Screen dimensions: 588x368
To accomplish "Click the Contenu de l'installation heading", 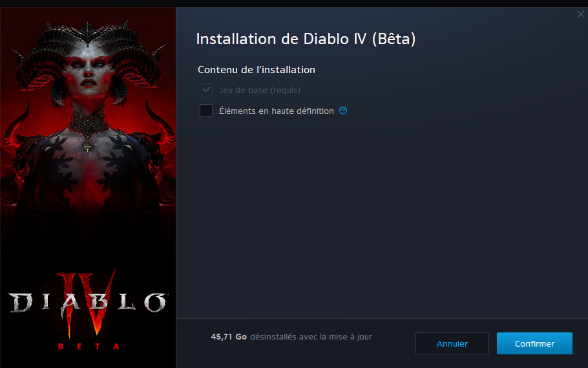I will click(257, 70).
